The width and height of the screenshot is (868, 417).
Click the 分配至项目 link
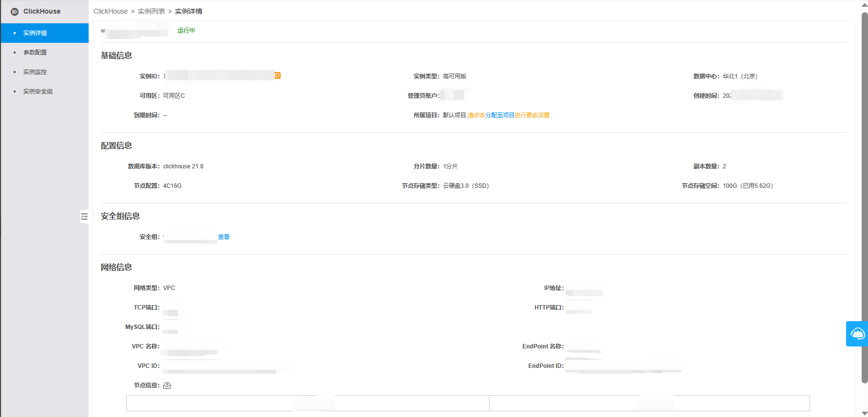click(x=500, y=115)
